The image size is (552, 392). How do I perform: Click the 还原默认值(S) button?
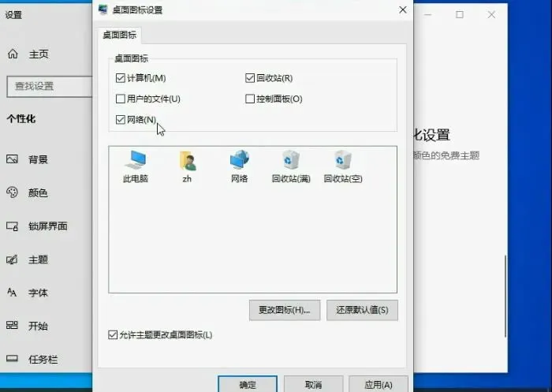click(362, 310)
